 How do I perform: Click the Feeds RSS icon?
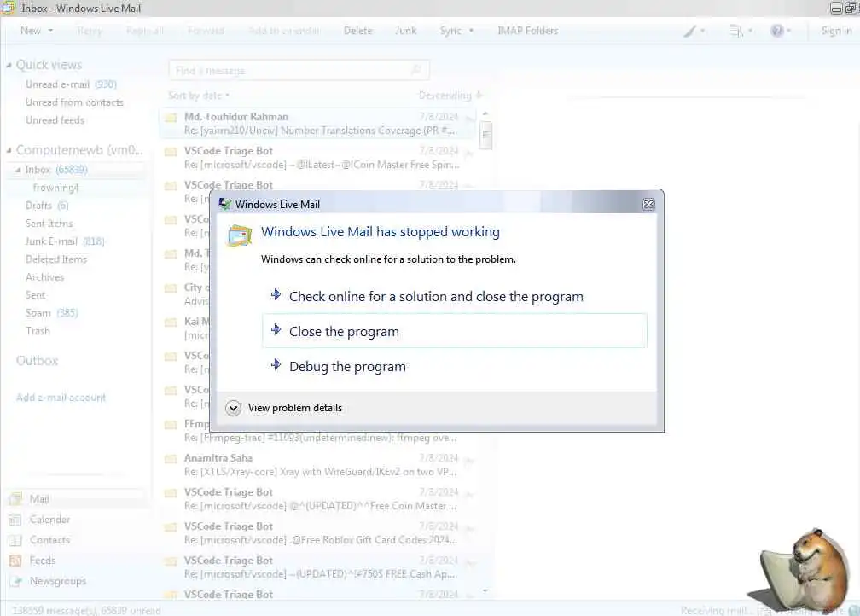(15, 561)
